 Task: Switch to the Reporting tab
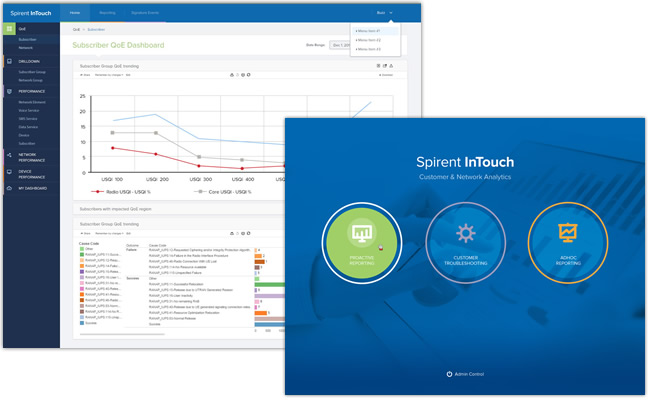(107, 13)
